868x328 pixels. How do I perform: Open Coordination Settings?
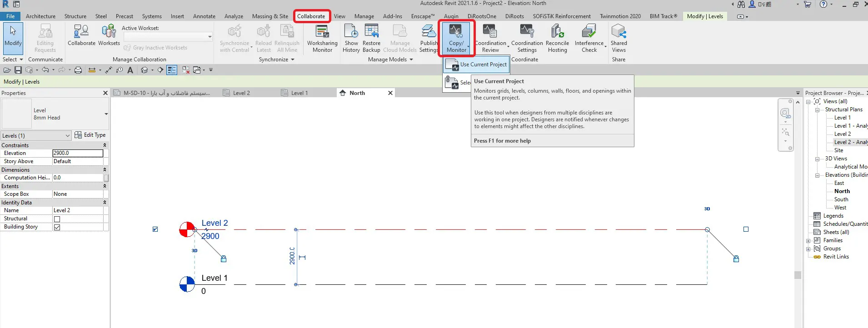pyautogui.click(x=527, y=39)
